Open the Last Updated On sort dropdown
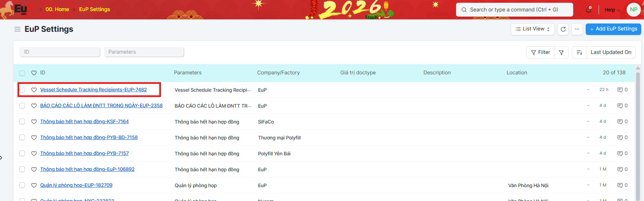This screenshot has height=201, width=644. point(611,52)
